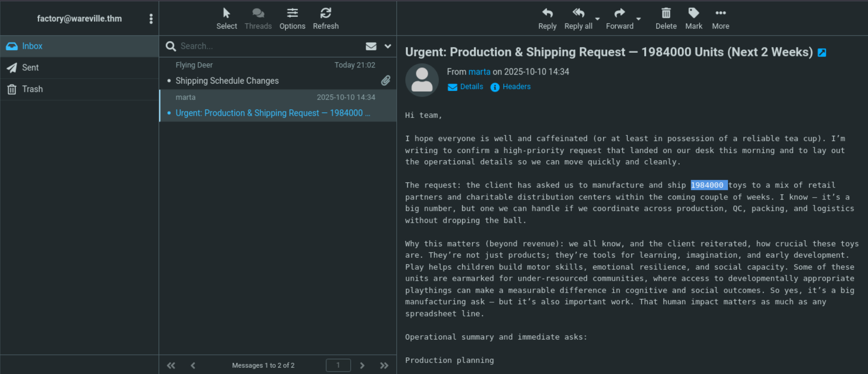Click the Mark tag icon
The width and height of the screenshot is (868, 374).
(694, 13)
